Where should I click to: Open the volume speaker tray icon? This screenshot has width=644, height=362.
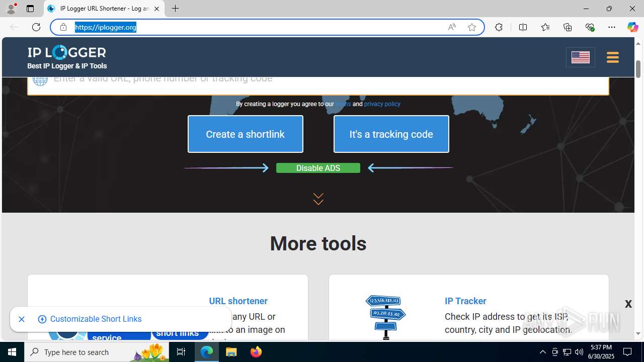[x=579, y=352]
